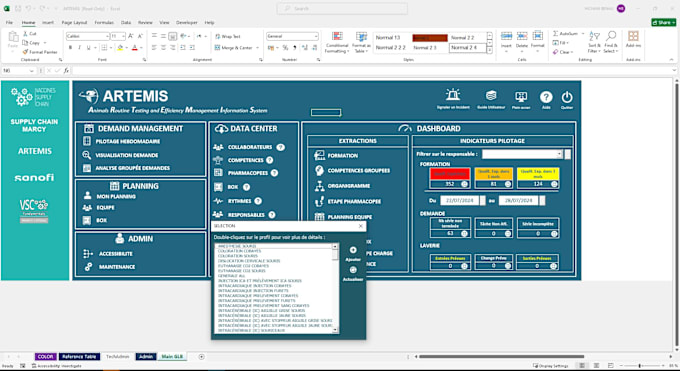Screen dimensions: 680x371
Task: Click the detail icon next to value 352
Action: 464,184
